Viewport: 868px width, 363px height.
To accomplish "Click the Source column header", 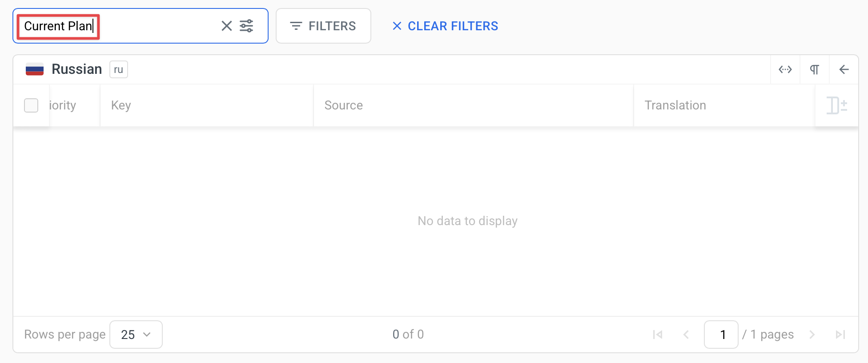I will coord(343,105).
